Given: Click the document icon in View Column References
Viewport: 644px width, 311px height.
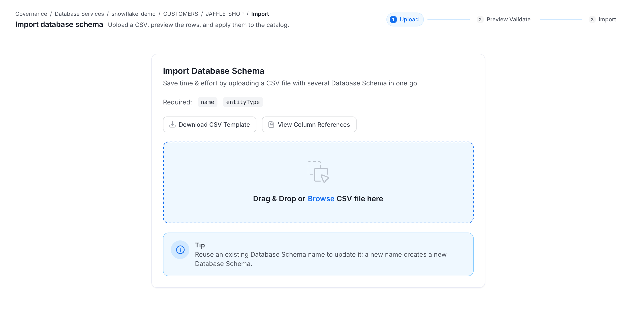Looking at the screenshot, I should click(x=271, y=124).
